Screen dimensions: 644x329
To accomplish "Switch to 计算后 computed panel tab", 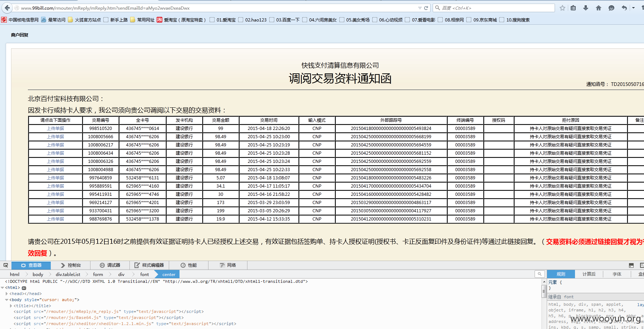I will (x=589, y=274).
